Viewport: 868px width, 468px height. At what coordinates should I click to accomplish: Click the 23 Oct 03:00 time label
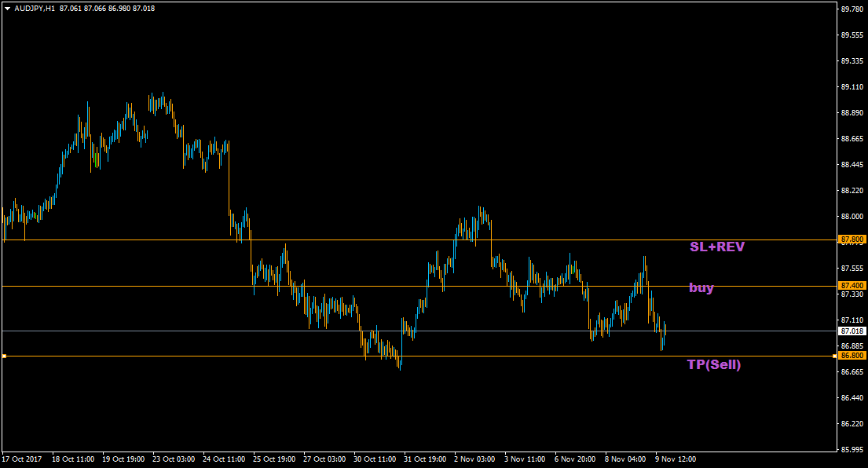pyautogui.click(x=172, y=459)
